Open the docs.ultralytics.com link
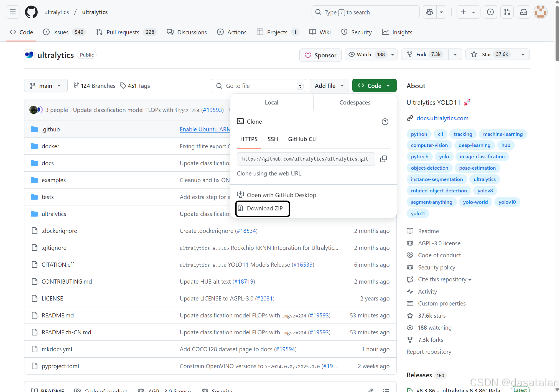Viewport: 560px width, 392px height. click(x=442, y=118)
